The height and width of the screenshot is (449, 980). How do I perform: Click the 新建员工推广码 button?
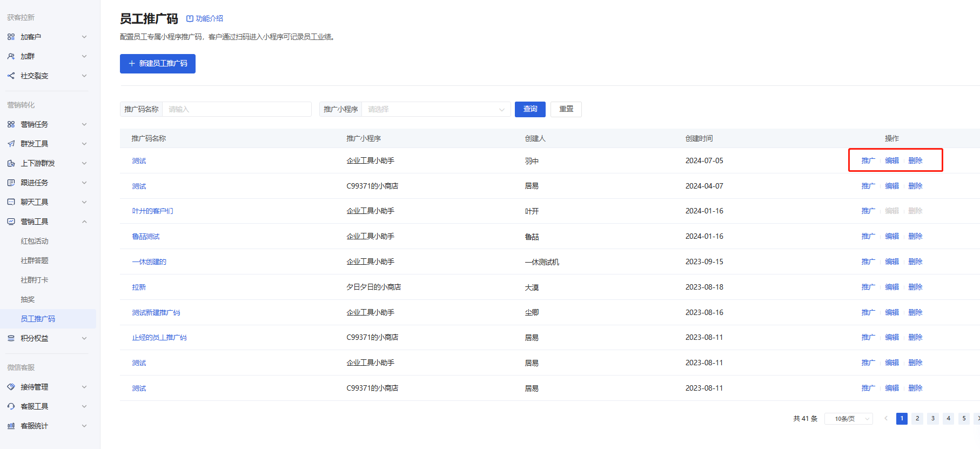click(158, 64)
